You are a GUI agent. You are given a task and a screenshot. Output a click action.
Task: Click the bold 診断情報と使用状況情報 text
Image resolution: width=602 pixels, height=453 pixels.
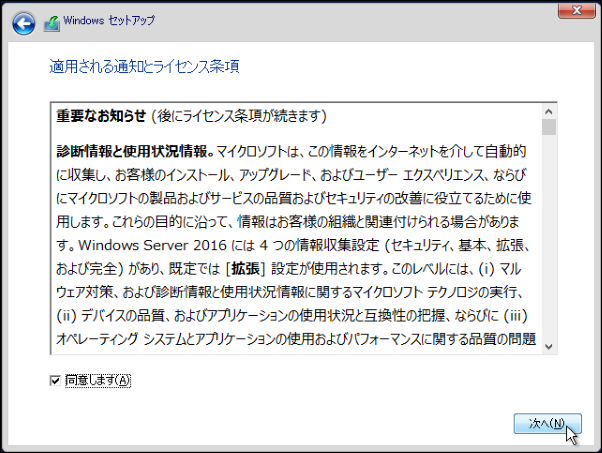pos(131,150)
